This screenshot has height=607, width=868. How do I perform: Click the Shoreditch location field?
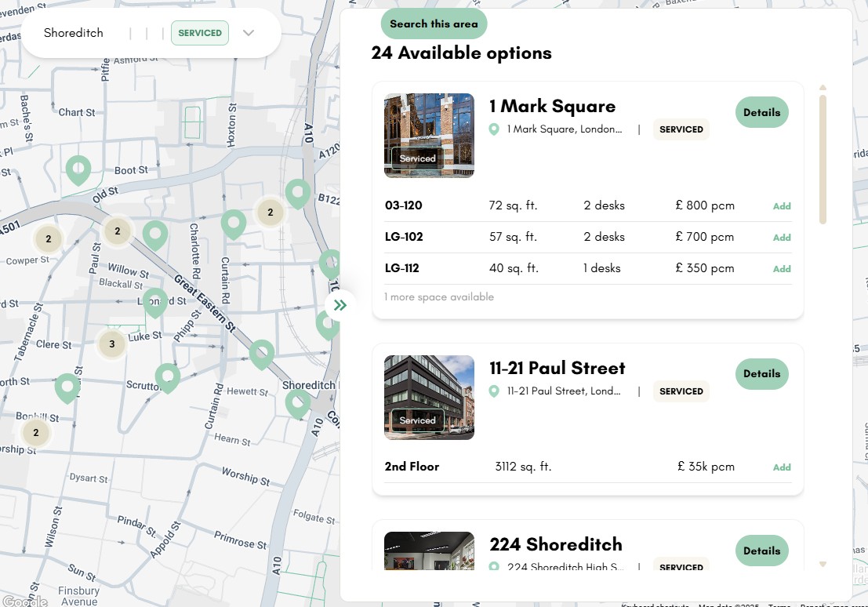tap(74, 33)
